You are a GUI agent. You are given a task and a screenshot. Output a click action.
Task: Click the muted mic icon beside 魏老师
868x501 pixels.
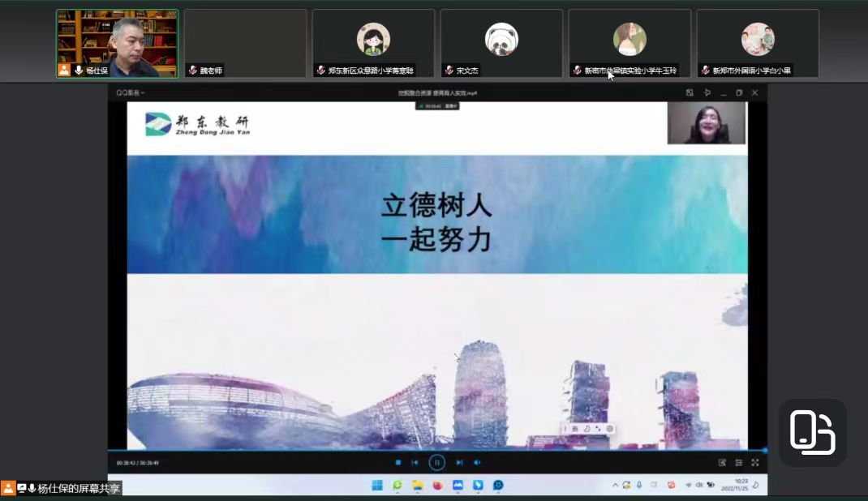192,71
